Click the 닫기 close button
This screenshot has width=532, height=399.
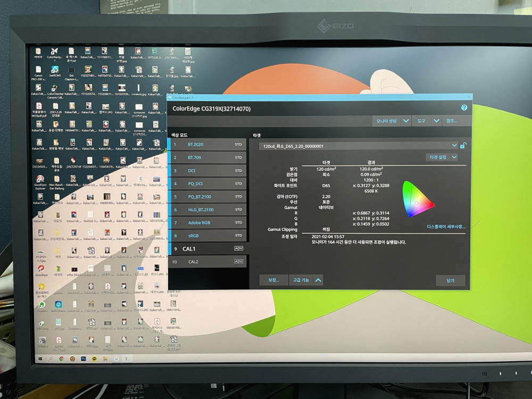click(x=450, y=280)
